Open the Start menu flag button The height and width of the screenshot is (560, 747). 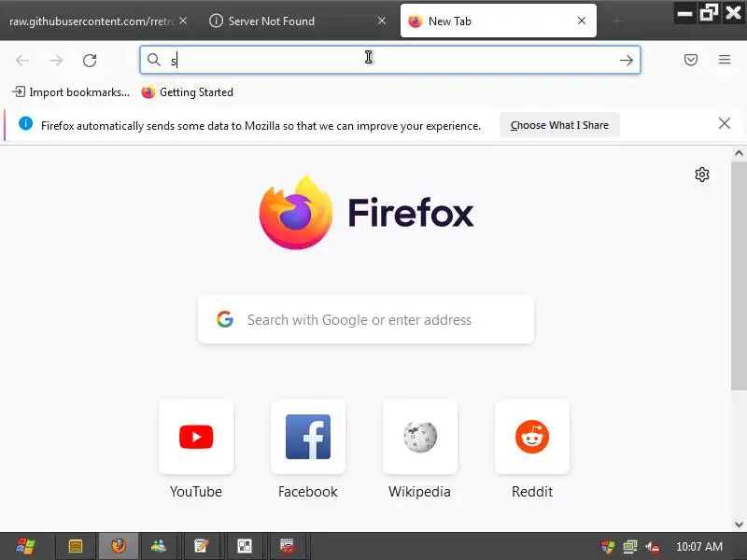(25, 546)
